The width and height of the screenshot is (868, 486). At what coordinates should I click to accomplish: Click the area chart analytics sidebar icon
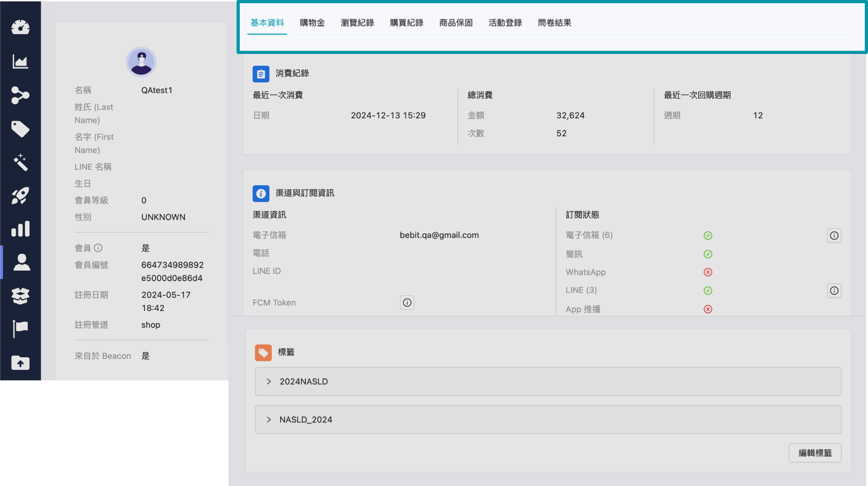(20, 62)
